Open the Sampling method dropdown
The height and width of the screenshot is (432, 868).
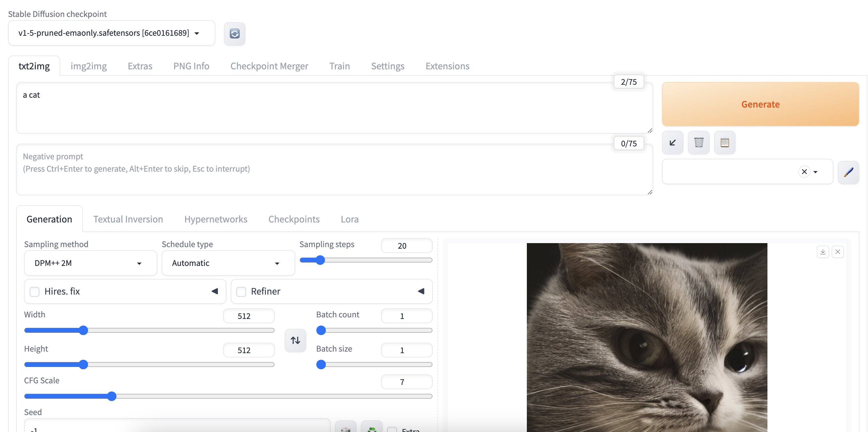90,263
